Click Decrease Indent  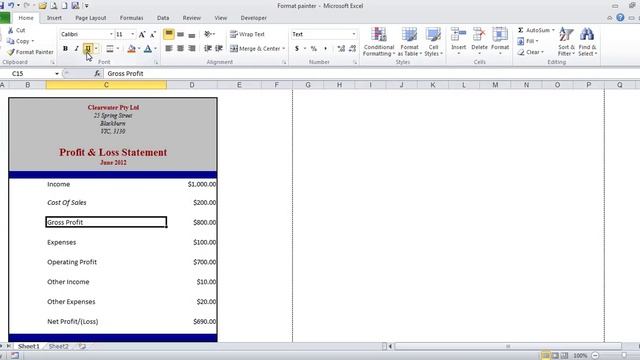[208, 49]
